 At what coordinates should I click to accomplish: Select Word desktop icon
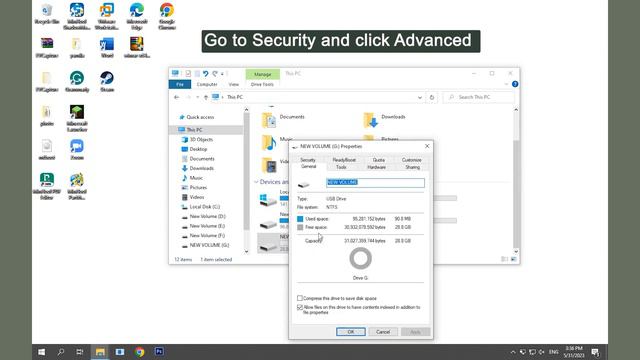pos(107,47)
